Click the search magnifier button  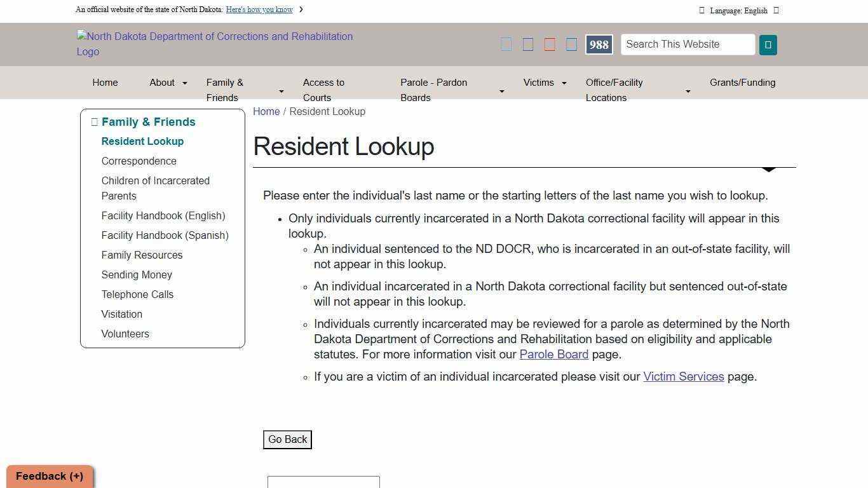768,44
